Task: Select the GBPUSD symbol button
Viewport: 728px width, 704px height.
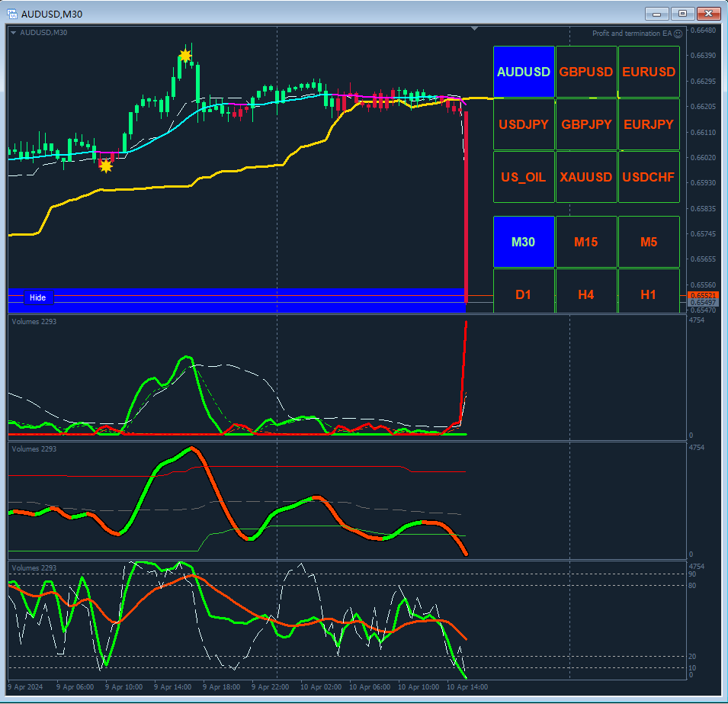Action: point(586,72)
